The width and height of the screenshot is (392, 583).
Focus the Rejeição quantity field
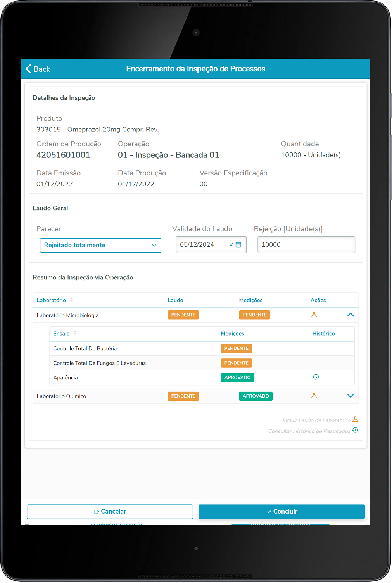click(x=306, y=245)
